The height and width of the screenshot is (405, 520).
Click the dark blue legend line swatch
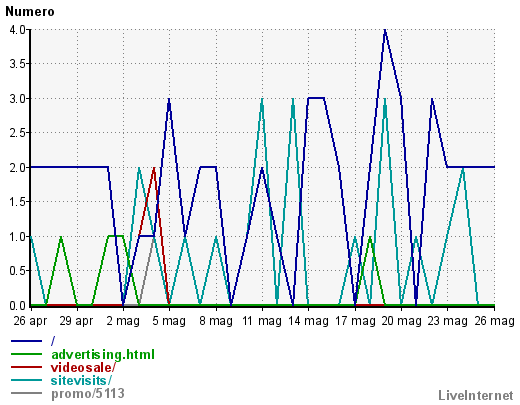click(x=27, y=341)
